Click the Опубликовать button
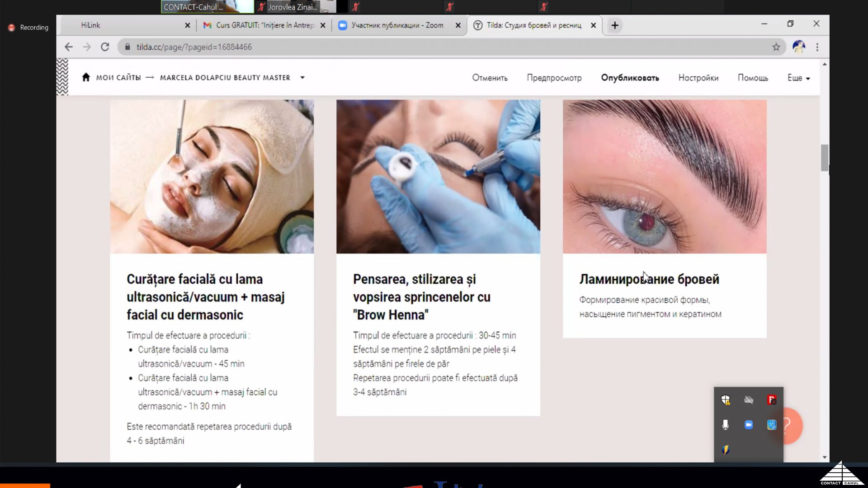This screenshot has height=488, width=868. [x=630, y=78]
